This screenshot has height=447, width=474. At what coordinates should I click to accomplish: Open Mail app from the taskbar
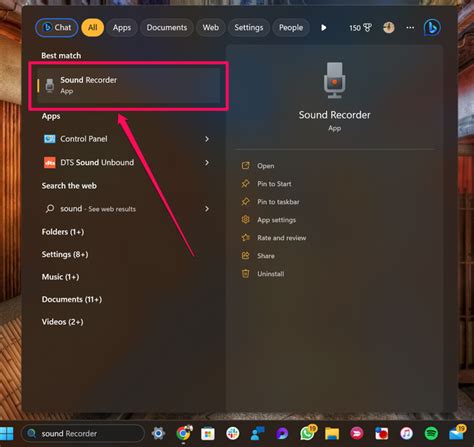coord(457,433)
